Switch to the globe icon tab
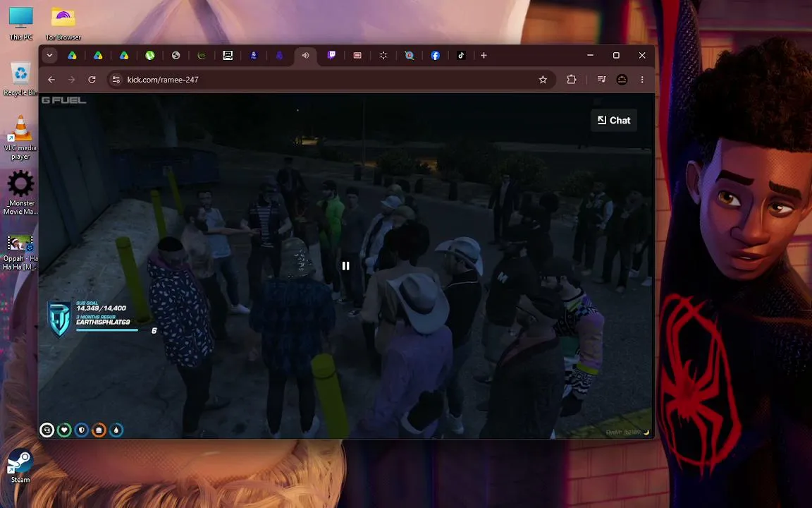Screen dimensions: 812x508 (x=176, y=55)
